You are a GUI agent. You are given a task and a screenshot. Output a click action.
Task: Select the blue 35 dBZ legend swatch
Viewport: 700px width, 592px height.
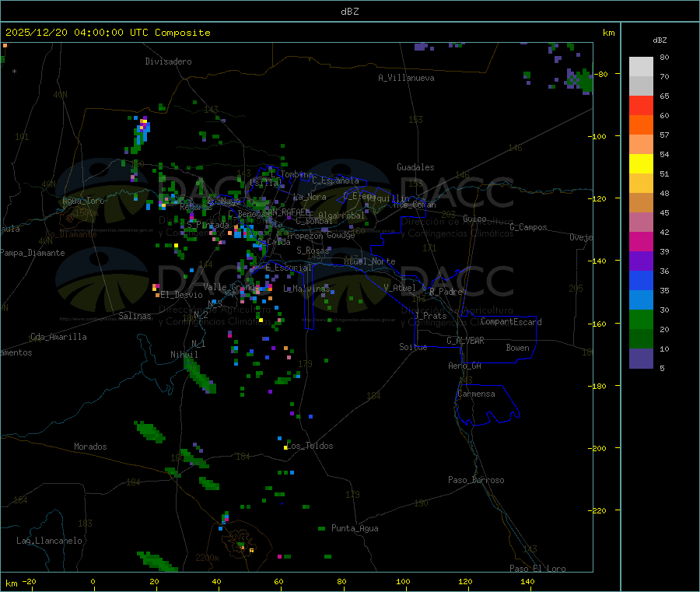coord(641,280)
